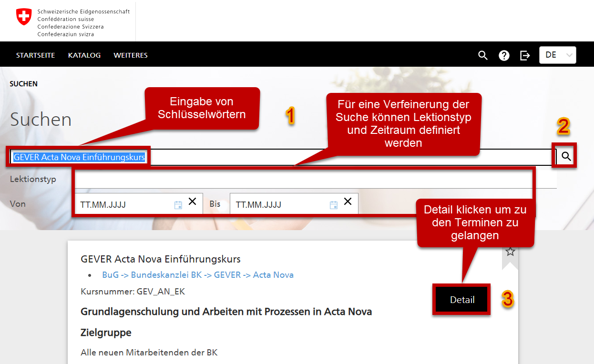This screenshot has height=364, width=594.
Task: Open calendar picker for Bis date
Action: pos(334,205)
